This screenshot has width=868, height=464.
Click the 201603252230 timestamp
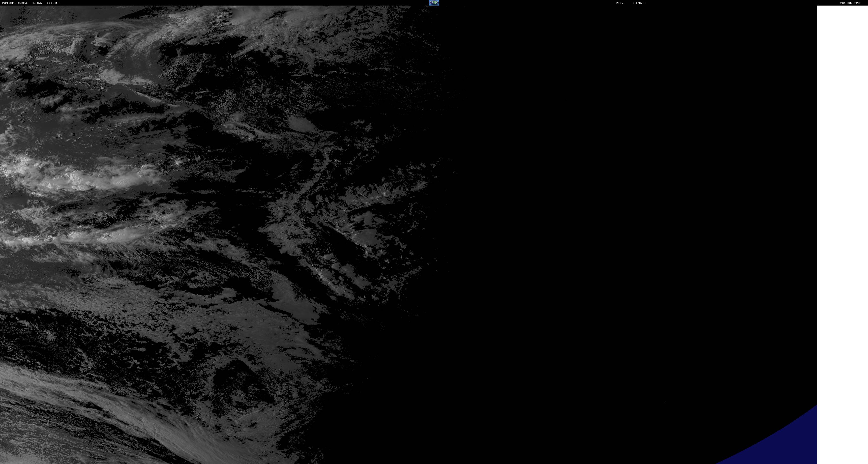pos(850,3)
